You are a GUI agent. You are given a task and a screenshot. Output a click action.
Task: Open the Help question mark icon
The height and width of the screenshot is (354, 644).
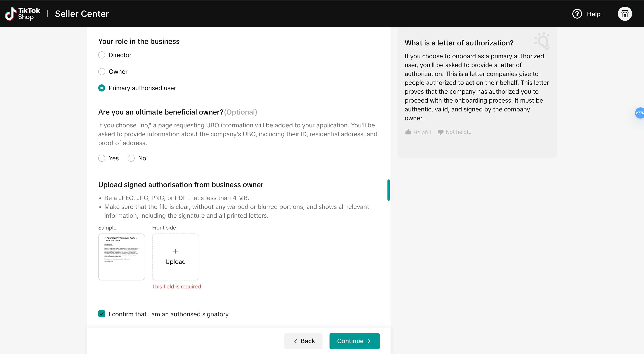577,14
